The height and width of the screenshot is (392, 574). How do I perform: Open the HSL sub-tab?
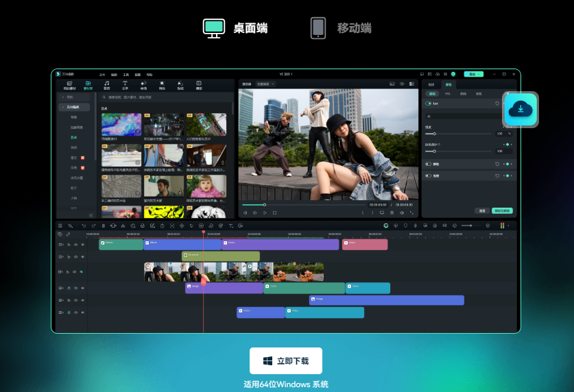coord(448,94)
